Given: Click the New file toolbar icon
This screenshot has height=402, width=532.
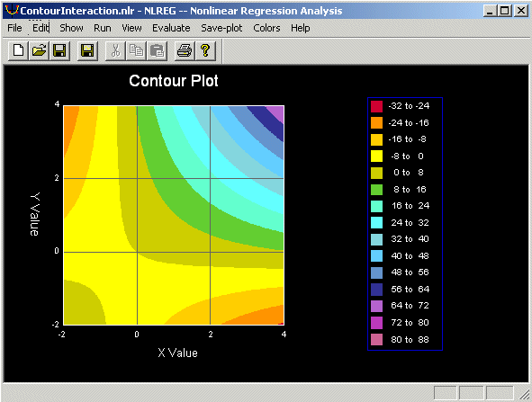Looking at the screenshot, I should [18, 51].
